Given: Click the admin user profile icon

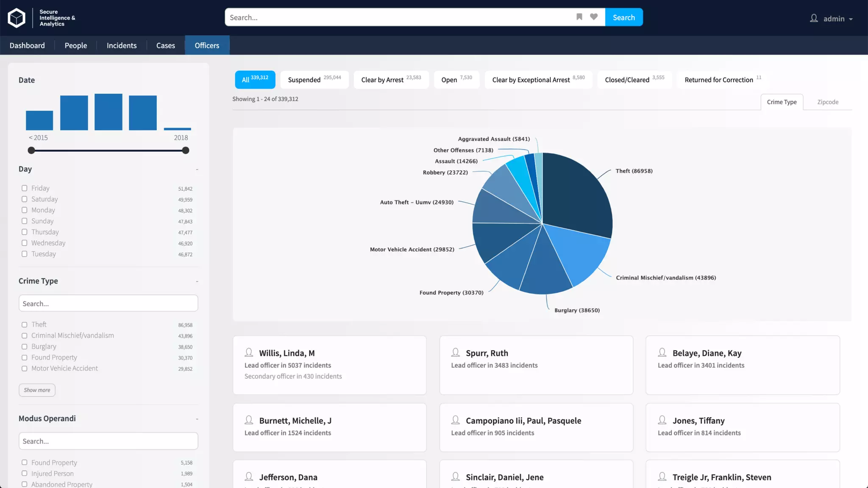Looking at the screenshot, I should click(x=813, y=18).
